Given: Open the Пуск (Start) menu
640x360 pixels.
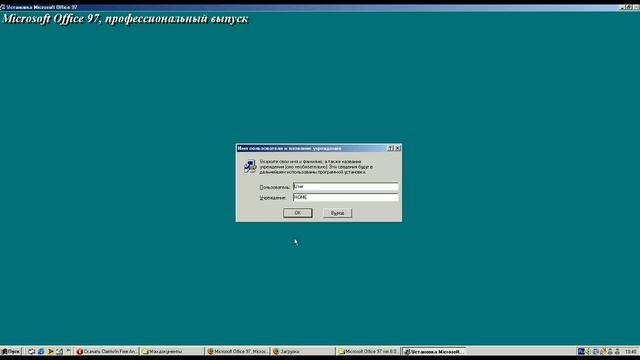Looking at the screenshot, I should click(x=11, y=351).
